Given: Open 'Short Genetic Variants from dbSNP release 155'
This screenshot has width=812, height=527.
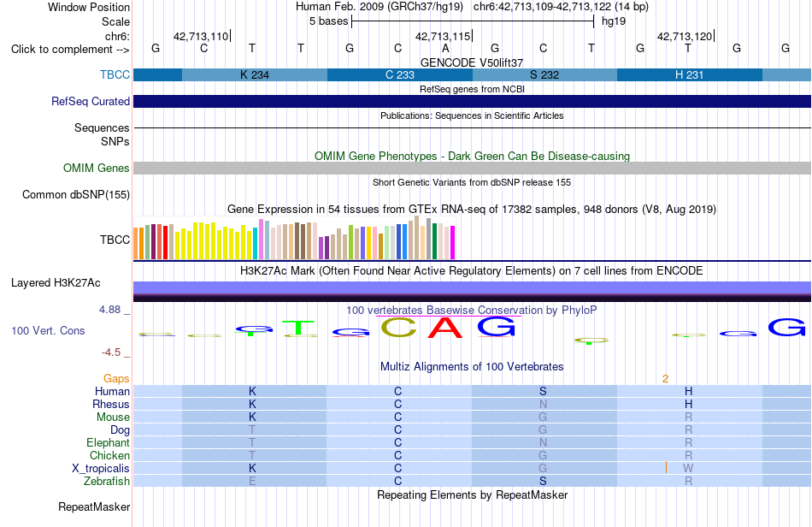Looking at the screenshot, I should [472, 182].
